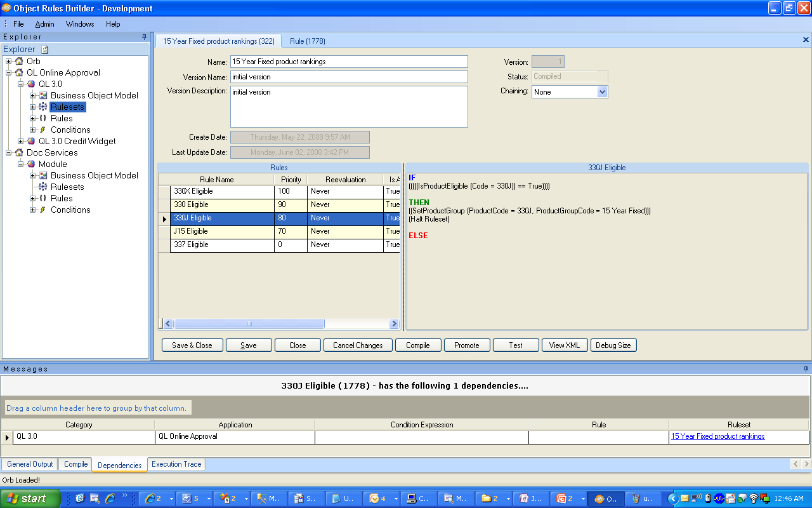Click the Orb home icon in Explorer

[19, 61]
